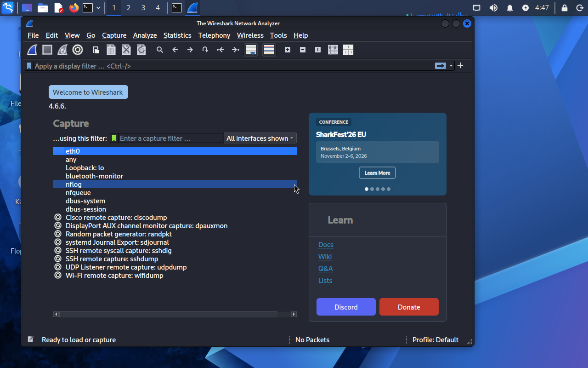The width and height of the screenshot is (588, 368).
Task: Open the Q&A link
Action: coord(325,269)
